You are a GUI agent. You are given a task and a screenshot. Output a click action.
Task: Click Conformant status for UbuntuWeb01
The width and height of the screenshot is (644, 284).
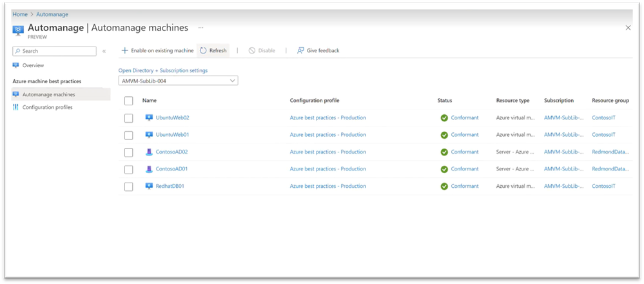465,135
